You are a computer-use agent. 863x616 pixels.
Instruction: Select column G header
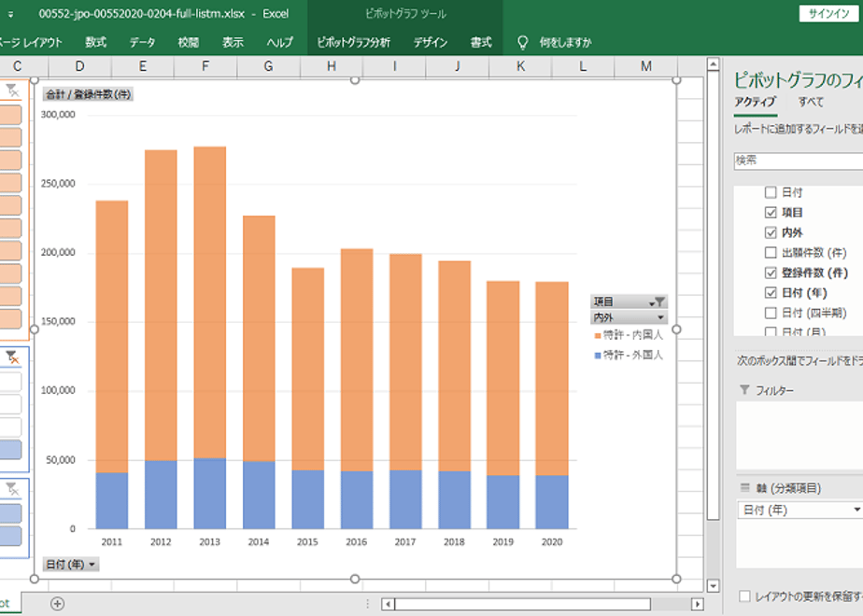coord(269,66)
